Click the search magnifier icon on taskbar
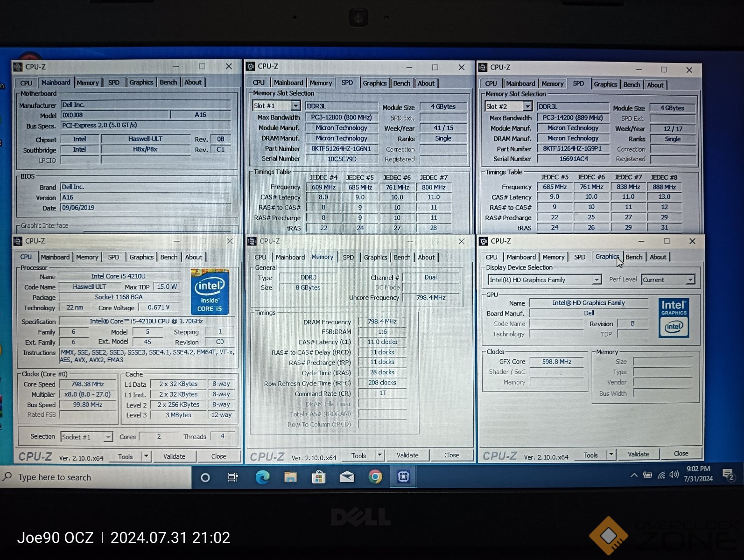The height and width of the screenshot is (560, 744). [x=7, y=476]
